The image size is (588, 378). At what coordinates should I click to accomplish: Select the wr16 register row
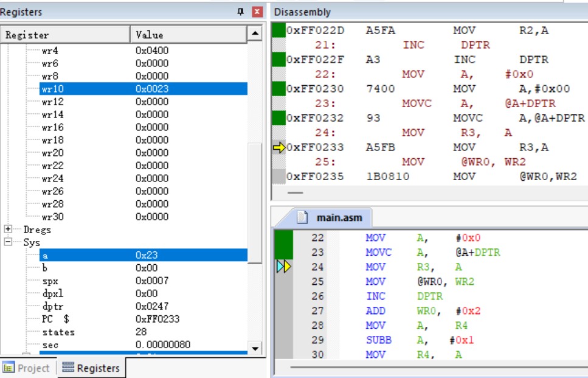pyautogui.click(x=144, y=127)
